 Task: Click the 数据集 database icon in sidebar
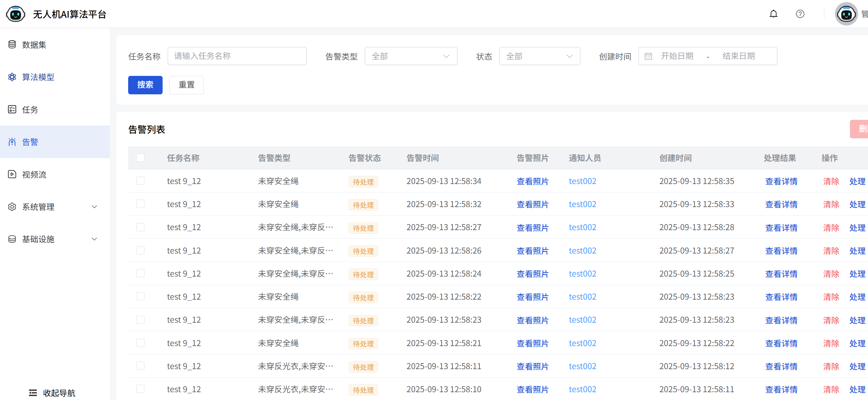(x=12, y=45)
